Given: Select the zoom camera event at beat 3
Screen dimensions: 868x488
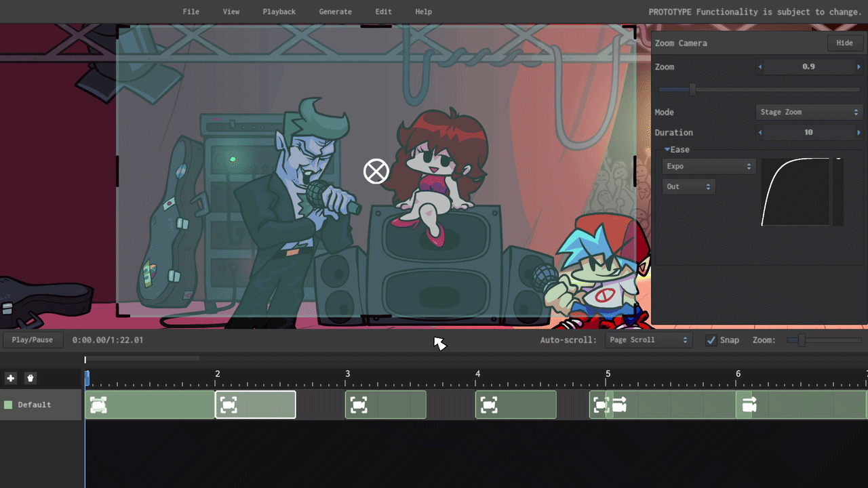Looking at the screenshot, I should 359,405.
